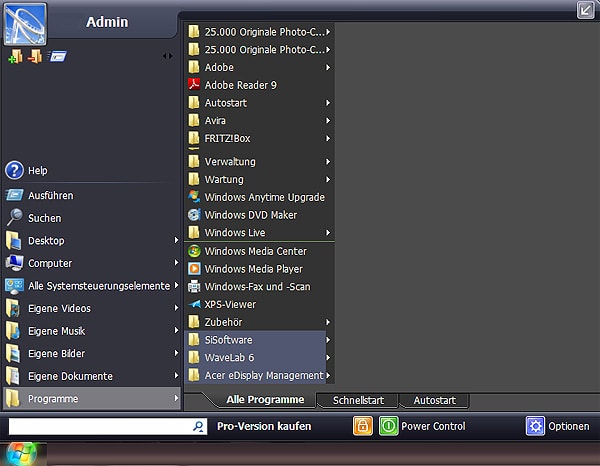Click the Eigene Videos folder icon

tap(13, 308)
